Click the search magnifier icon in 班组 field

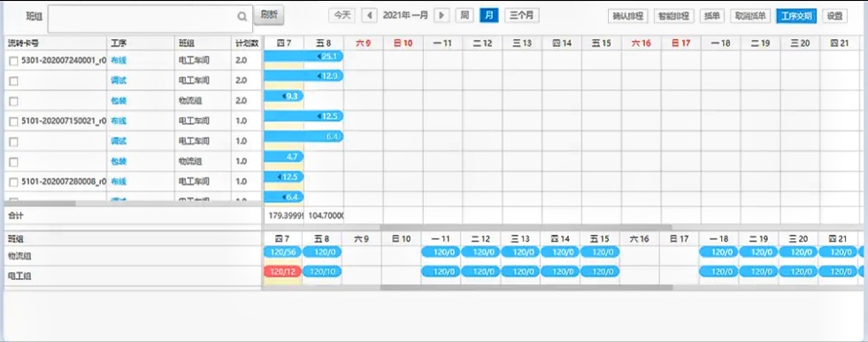click(x=242, y=17)
